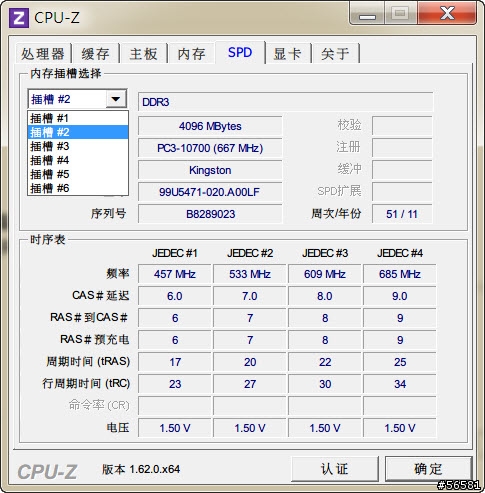The height and width of the screenshot is (493, 485).
Task: Click the JEDEC #1 voltage 1.50 V
Action: tap(175, 428)
